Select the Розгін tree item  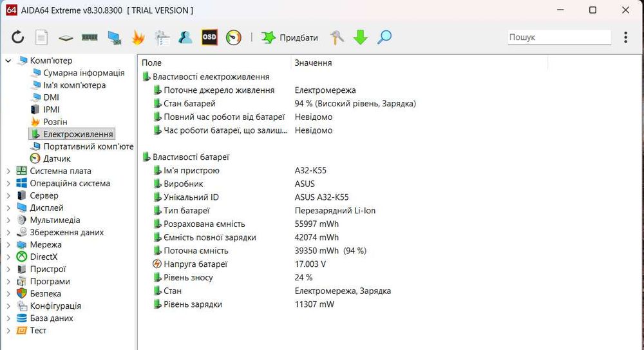point(55,122)
